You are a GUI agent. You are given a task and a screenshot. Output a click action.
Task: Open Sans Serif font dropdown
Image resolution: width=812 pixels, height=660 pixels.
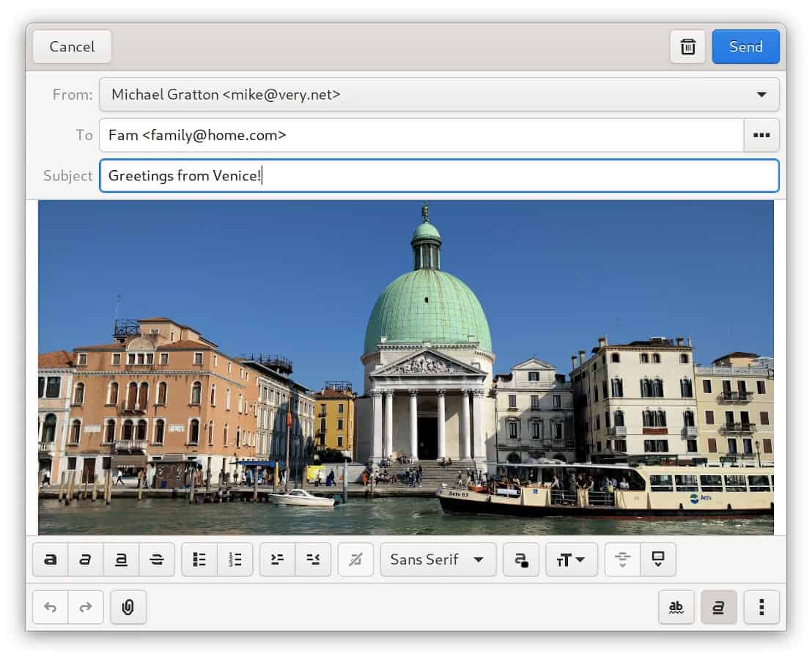pyautogui.click(x=438, y=560)
